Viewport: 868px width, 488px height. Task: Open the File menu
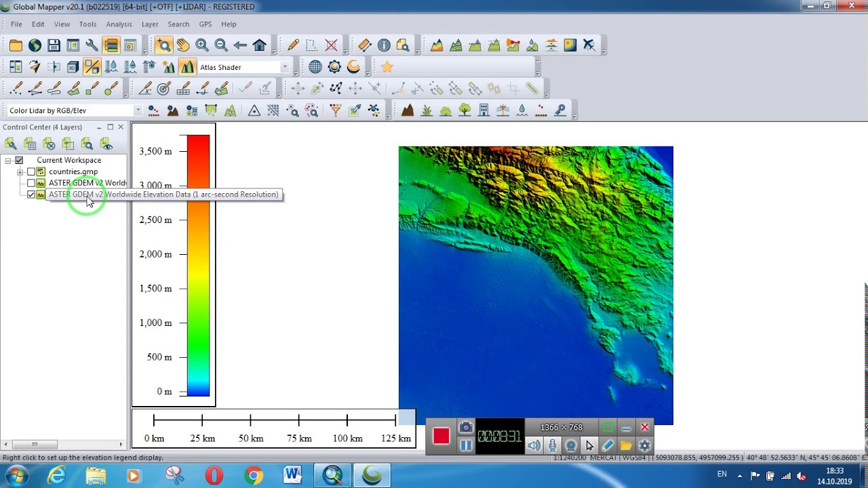coord(16,24)
